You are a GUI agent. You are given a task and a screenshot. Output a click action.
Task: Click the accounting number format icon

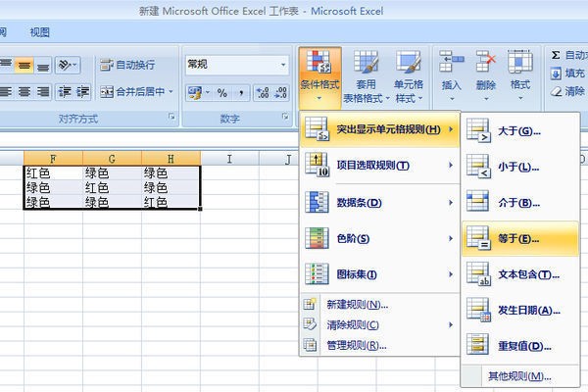click(195, 93)
